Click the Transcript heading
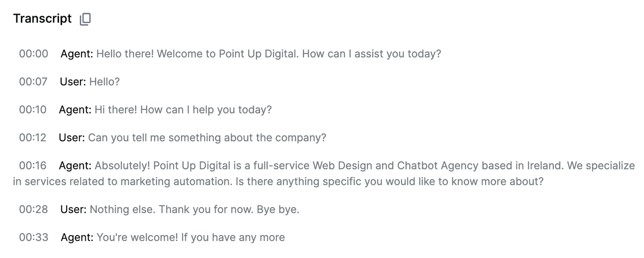This screenshot has height=258, width=644. click(x=42, y=19)
